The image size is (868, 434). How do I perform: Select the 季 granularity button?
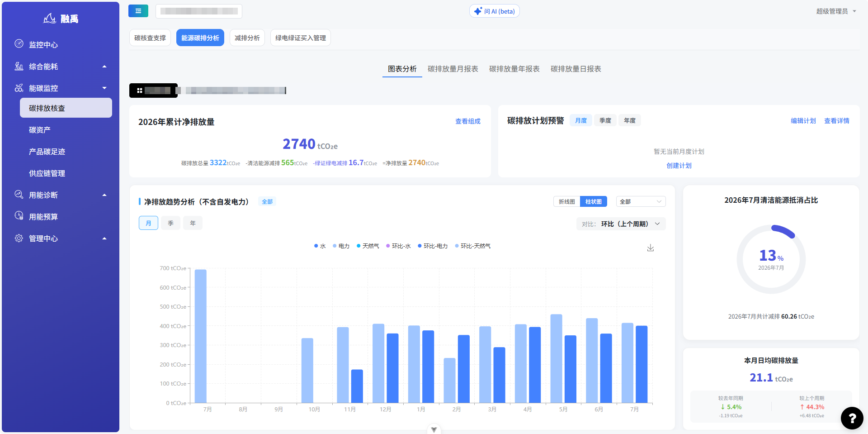170,223
